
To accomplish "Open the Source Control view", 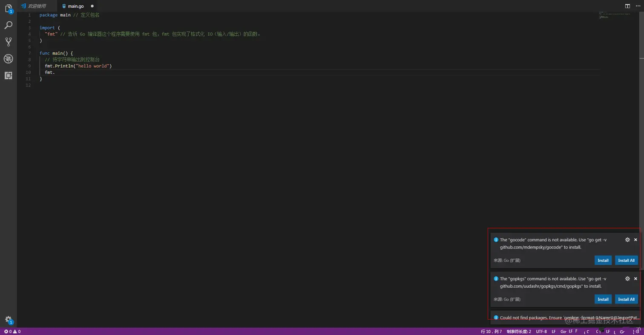I will point(8,42).
